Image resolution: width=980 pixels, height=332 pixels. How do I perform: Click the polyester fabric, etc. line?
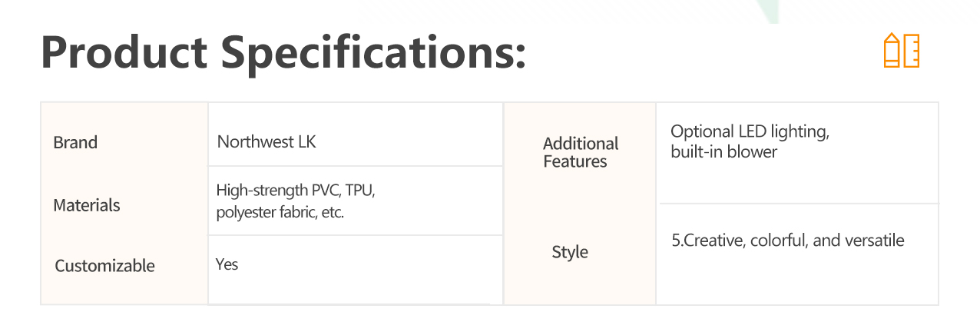(280, 212)
